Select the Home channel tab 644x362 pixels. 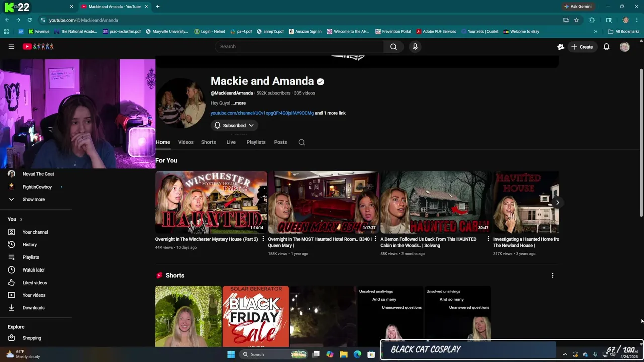click(163, 142)
